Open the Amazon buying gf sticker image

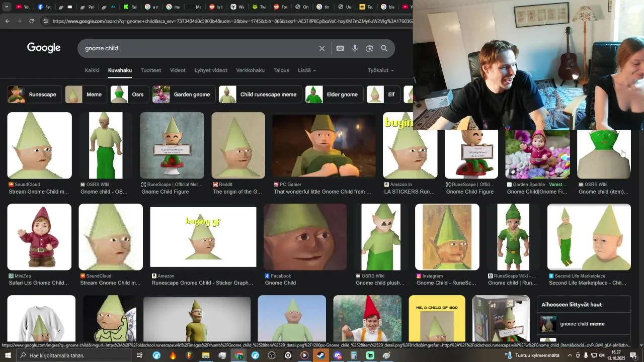click(x=203, y=237)
